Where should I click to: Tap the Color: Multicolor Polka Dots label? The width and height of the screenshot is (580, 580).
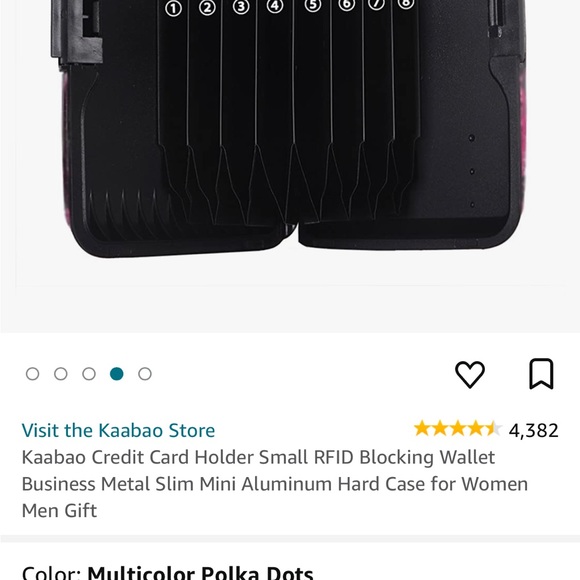click(168, 573)
